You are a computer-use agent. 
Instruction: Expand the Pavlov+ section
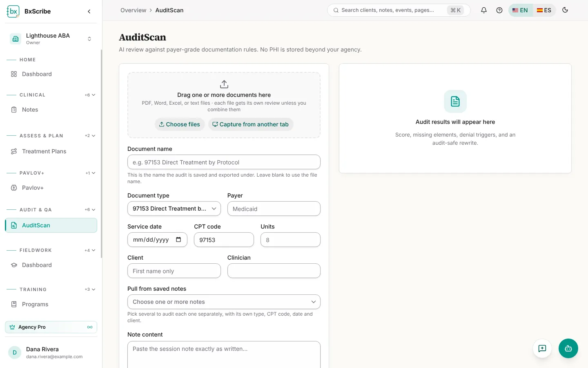click(90, 173)
